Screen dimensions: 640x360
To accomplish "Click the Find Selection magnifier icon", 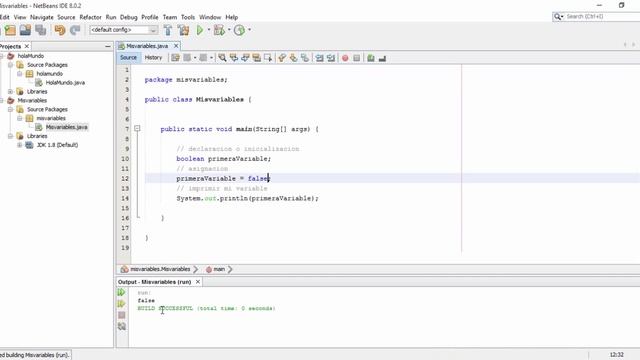I will 222,58.
